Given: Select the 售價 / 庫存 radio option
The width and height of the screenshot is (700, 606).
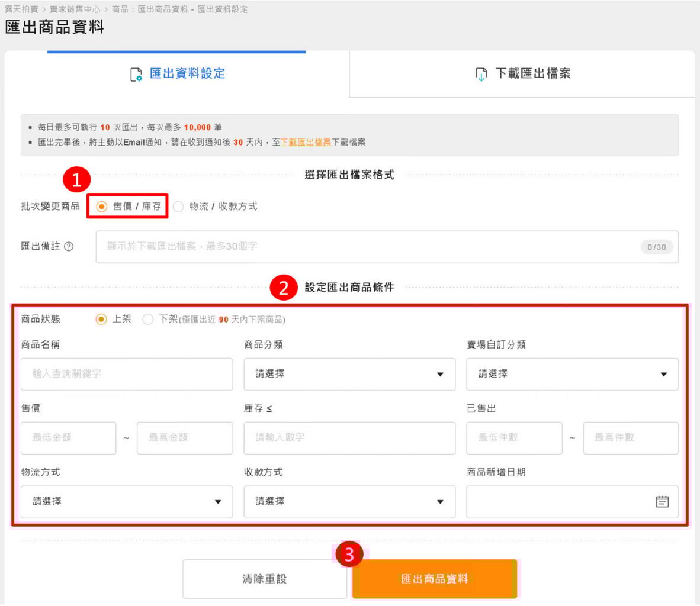Looking at the screenshot, I should tap(102, 207).
